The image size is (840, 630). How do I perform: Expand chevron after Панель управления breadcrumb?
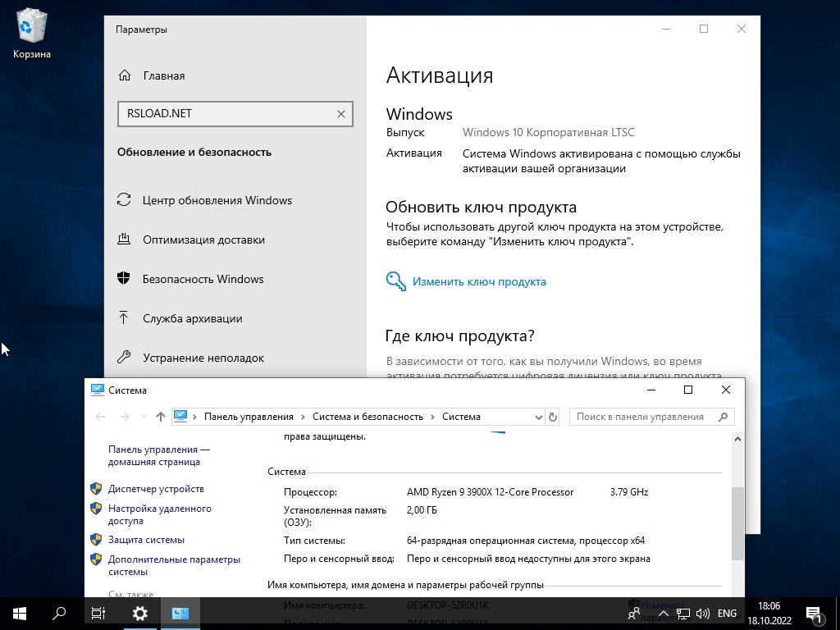click(x=304, y=417)
